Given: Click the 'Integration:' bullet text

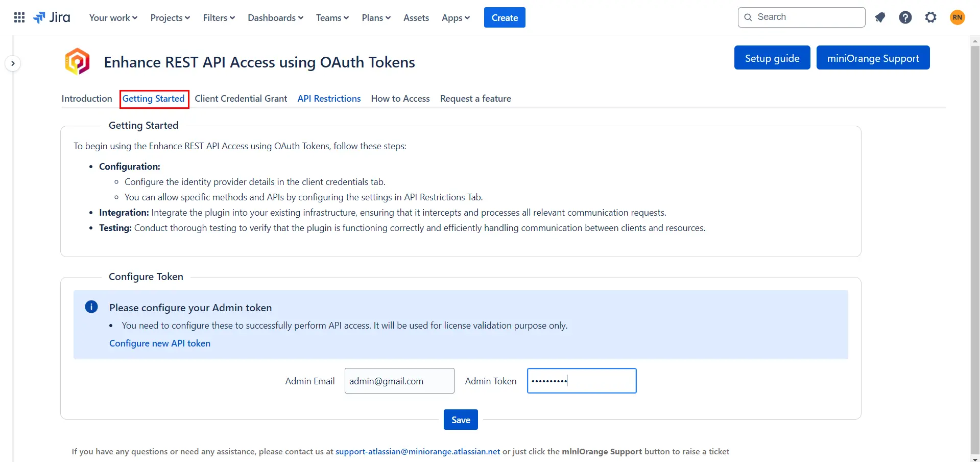Looking at the screenshot, I should pos(124,212).
